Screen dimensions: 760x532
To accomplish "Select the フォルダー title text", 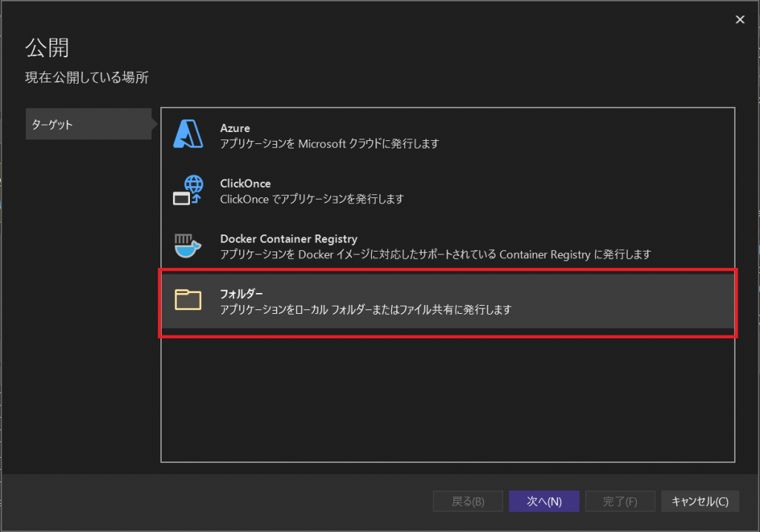I will pyautogui.click(x=241, y=294).
